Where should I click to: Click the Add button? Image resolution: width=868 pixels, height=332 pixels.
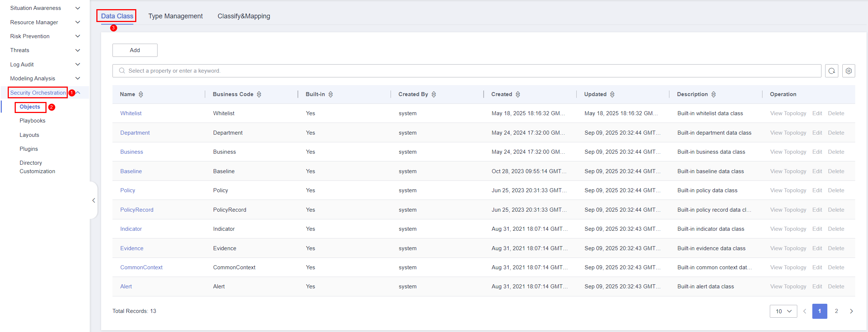tap(135, 50)
